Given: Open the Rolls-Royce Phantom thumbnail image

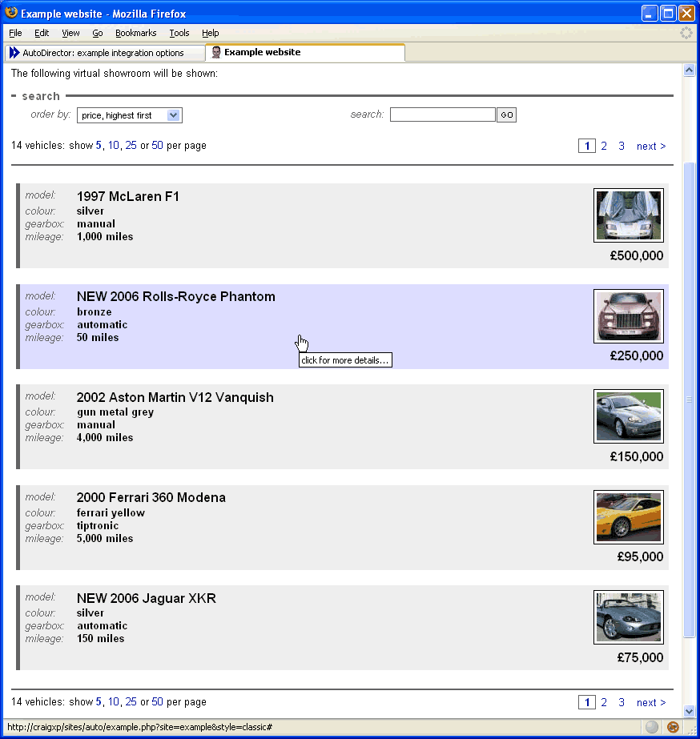Looking at the screenshot, I should (629, 316).
